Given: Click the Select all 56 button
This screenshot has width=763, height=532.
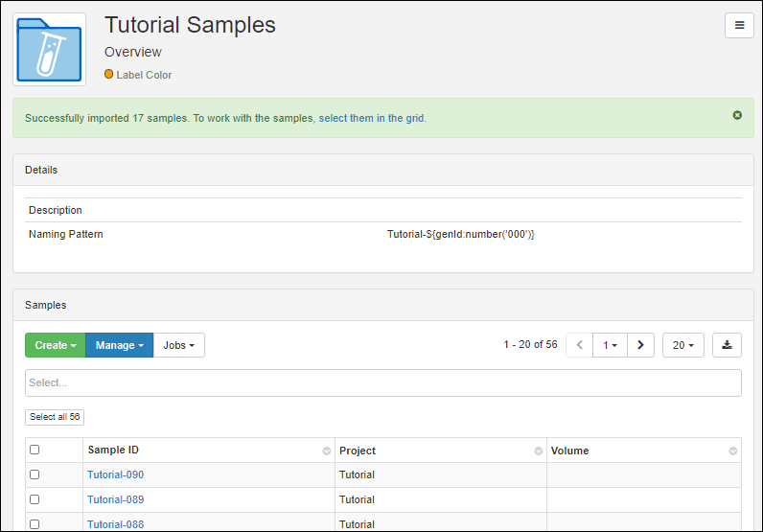Looking at the screenshot, I should click(x=55, y=417).
